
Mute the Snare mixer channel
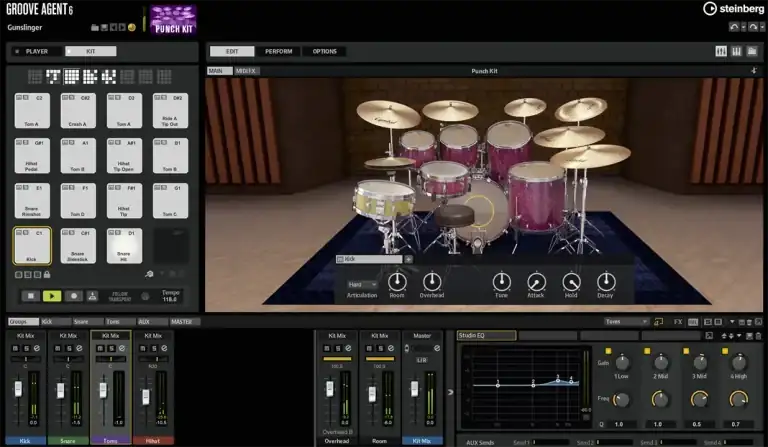(x=58, y=348)
